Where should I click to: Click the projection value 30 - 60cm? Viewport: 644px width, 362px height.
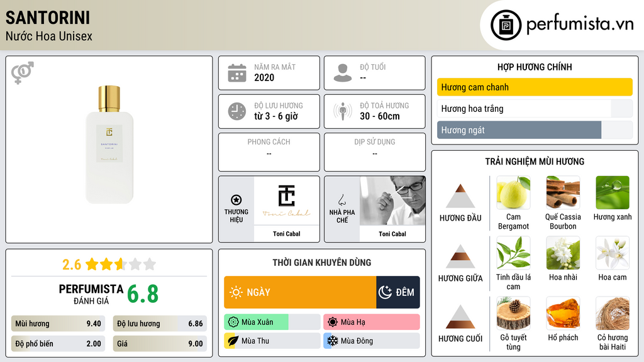380,116
